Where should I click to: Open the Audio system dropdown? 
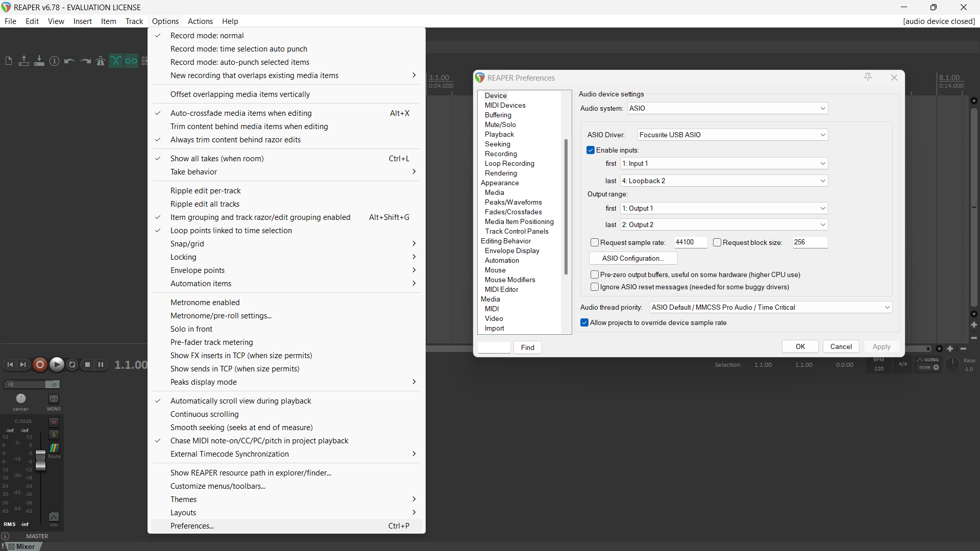[x=727, y=108]
